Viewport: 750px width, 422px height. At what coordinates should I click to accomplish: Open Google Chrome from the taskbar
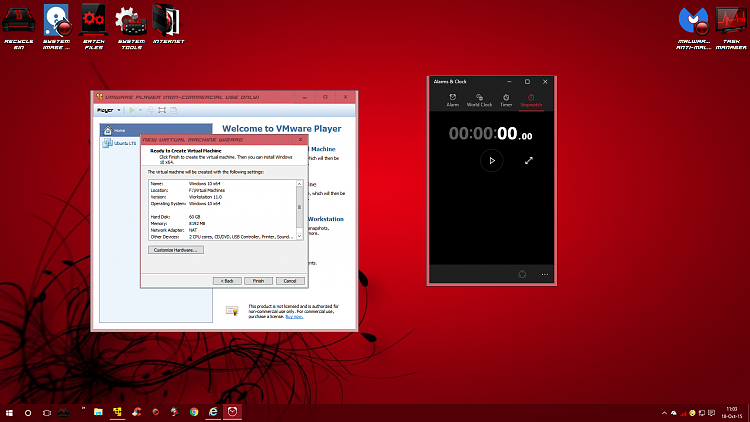[x=194, y=412]
